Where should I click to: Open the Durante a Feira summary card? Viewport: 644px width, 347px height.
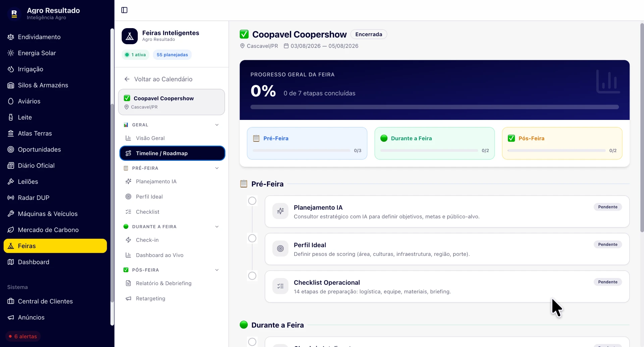click(434, 143)
